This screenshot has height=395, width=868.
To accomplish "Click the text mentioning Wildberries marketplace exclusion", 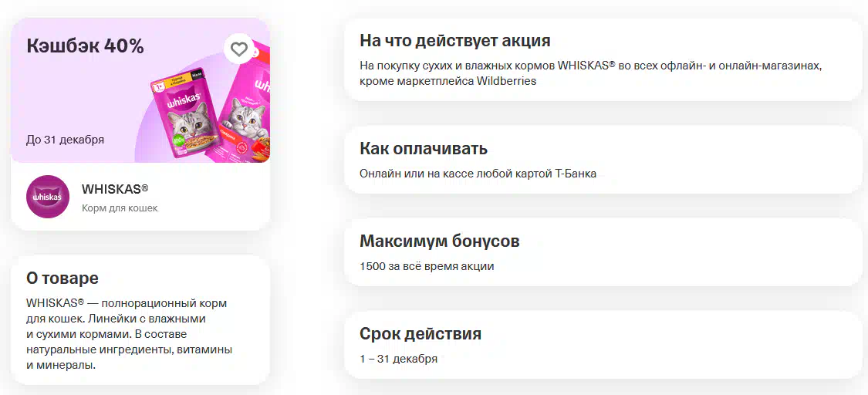I will click(591, 73).
